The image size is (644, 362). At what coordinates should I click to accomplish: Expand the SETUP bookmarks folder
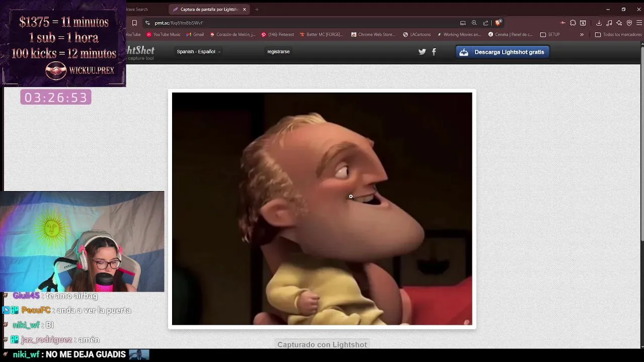coord(549,35)
